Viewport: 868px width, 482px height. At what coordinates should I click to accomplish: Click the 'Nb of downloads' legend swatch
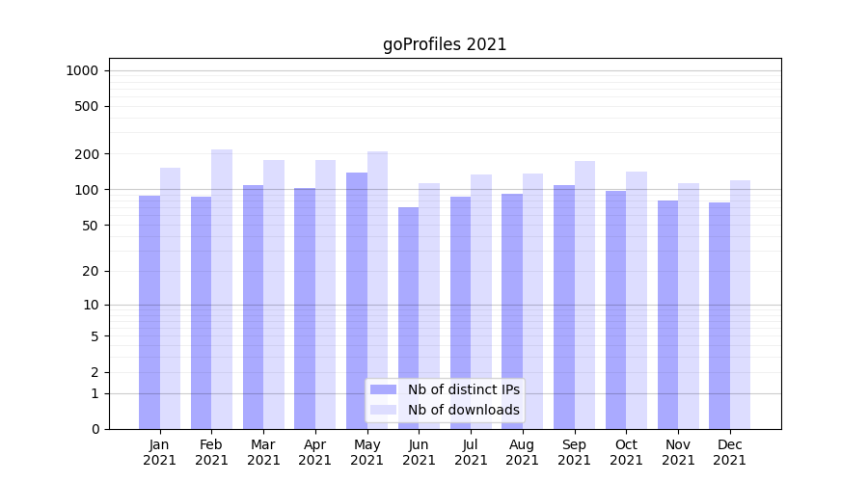pos(383,410)
